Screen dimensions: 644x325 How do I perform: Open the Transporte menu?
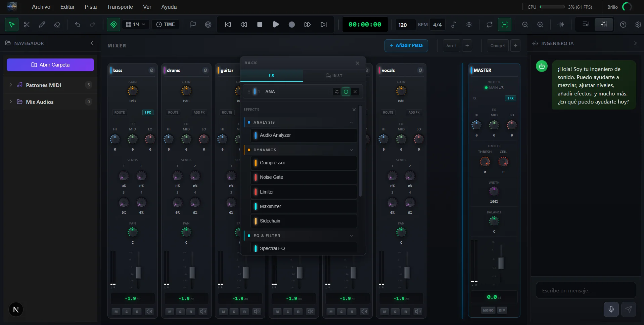120,7
